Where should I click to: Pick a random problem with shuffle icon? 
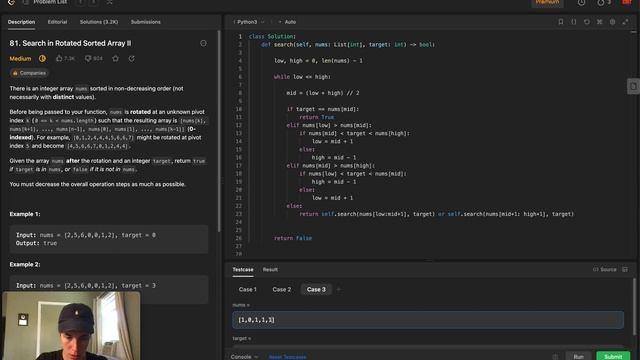click(109, 2)
